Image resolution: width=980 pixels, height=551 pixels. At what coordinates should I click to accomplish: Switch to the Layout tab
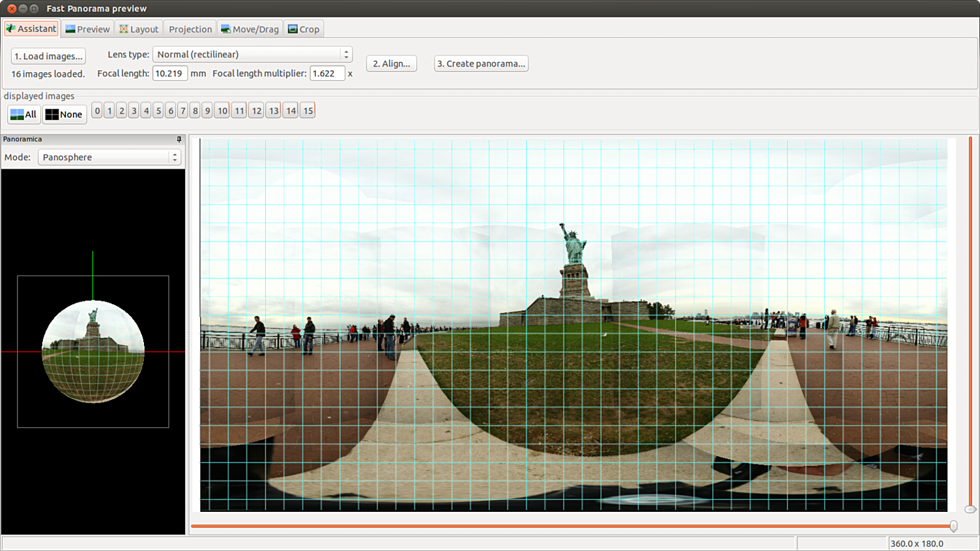pyautogui.click(x=139, y=29)
